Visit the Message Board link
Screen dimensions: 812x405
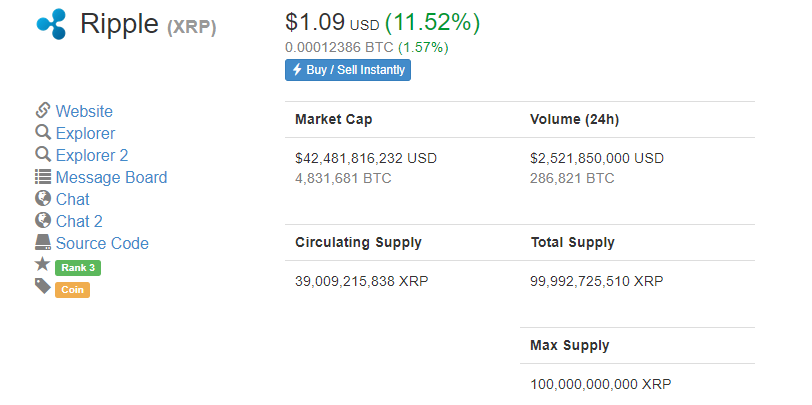pos(111,178)
